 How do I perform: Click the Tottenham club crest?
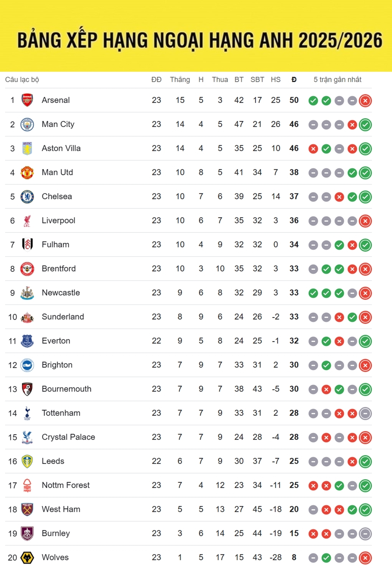coord(27,413)
